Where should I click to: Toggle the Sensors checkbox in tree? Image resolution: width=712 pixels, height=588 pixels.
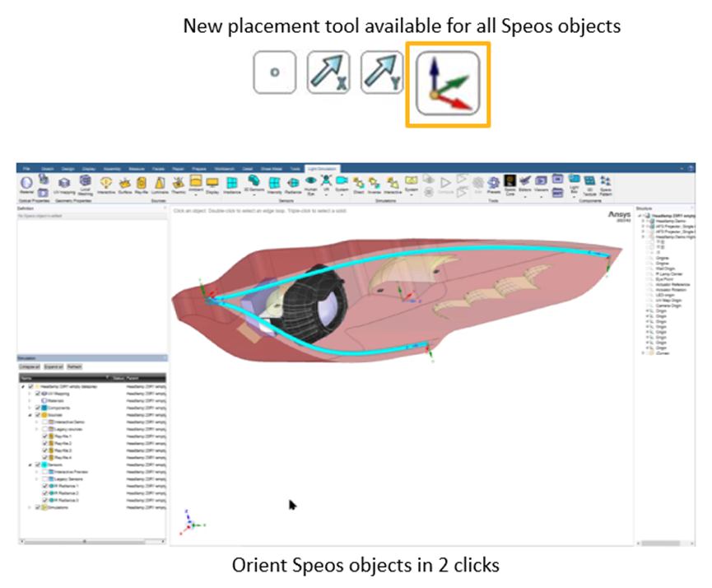pyautogui.click(x=38, y=464)
